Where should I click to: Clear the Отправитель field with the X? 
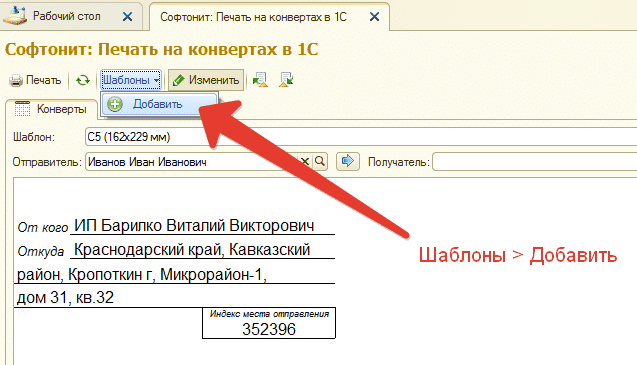(x=305, y=162)
